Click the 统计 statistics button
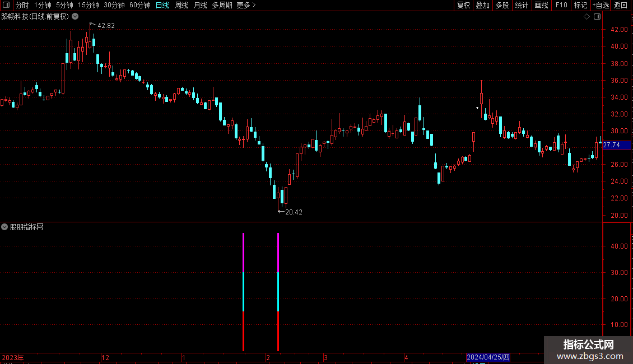The image size is (633, 364). coord(522,5)
